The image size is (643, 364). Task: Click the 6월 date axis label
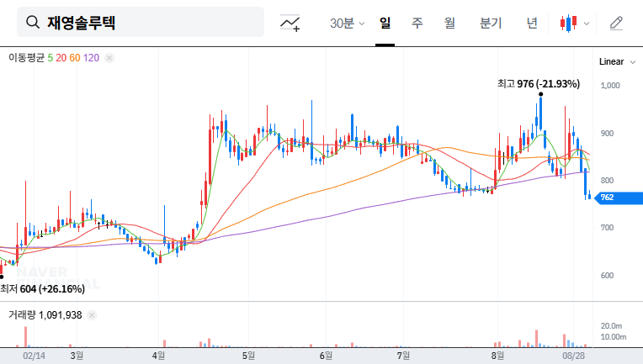click(x=326, y=356)
